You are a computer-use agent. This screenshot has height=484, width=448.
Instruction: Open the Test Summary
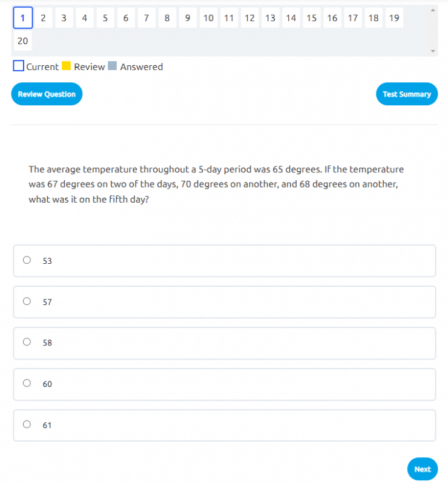(406, 94)
